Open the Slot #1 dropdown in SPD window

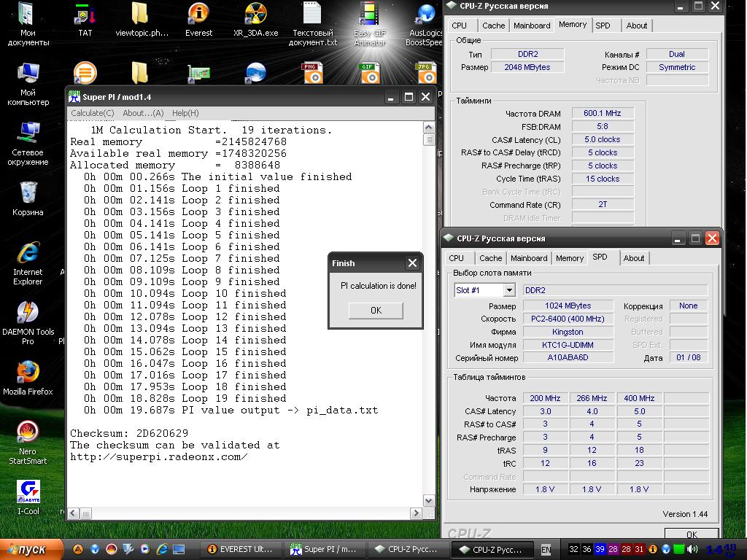point(509,290)
